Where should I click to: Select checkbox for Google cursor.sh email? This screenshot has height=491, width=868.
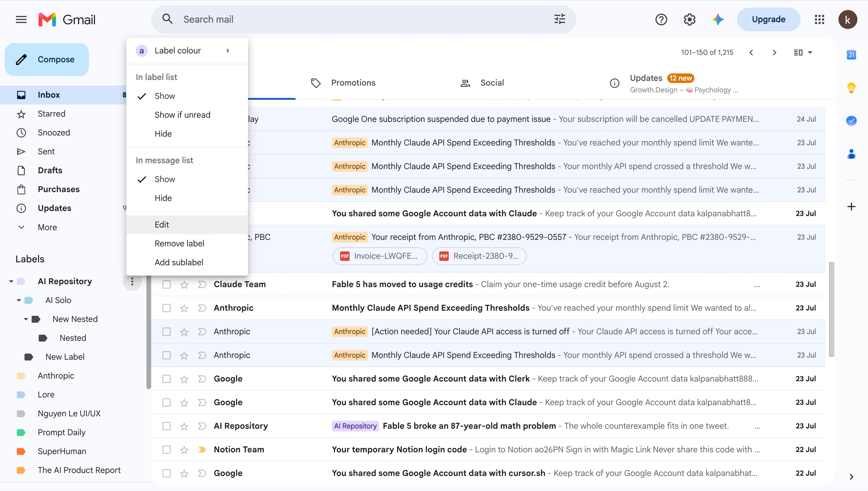pyautogui.click(x=166, y=473)
